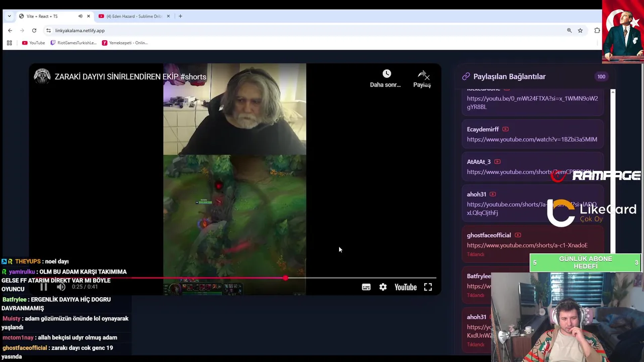Open the apps grid in bookmarks bar

[x=9, y=43]
